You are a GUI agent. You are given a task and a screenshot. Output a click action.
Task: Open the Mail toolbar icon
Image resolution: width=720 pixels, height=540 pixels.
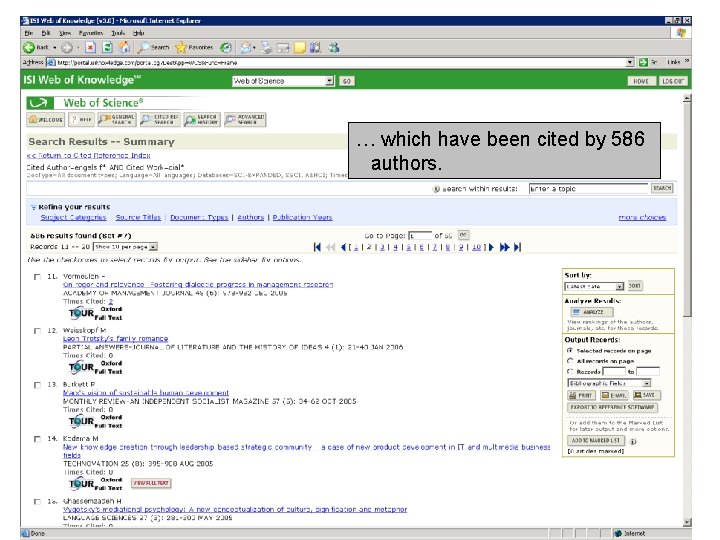[x=246, y=47]
